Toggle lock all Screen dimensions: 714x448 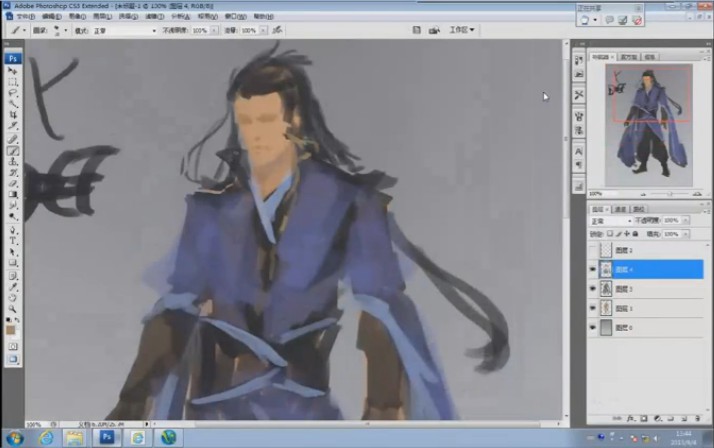pyautogui.click(x=635, y=234)
